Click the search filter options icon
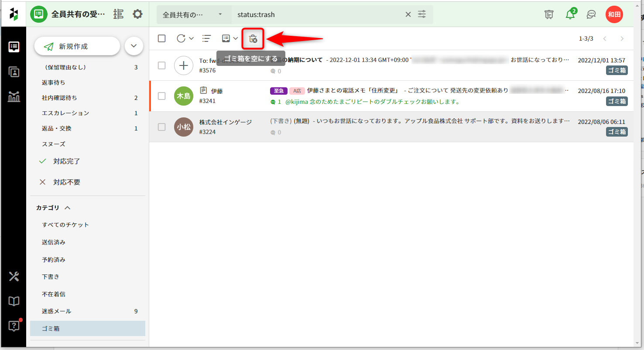Screen dimensions: 644x350 pyautogui.click(x=422, y=14)
